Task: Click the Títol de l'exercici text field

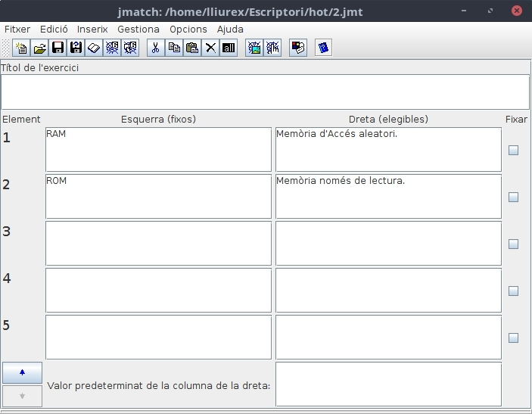Action: pyautogui.click(x=265, y=92)
